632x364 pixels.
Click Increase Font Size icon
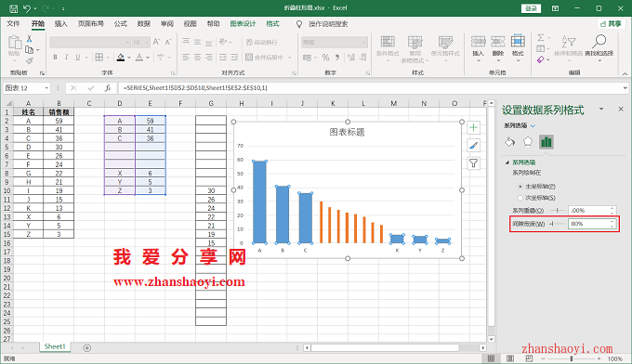coord(156,42)
